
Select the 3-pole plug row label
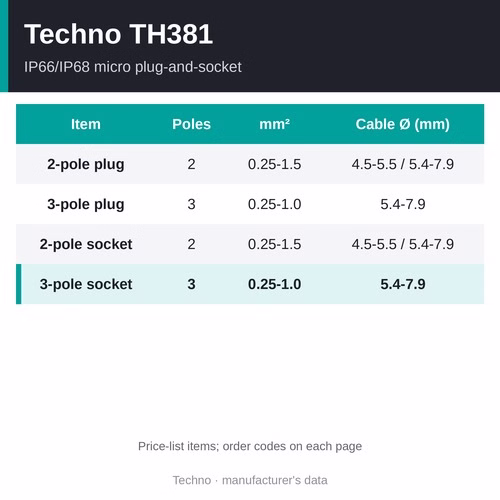click(86, 204)
